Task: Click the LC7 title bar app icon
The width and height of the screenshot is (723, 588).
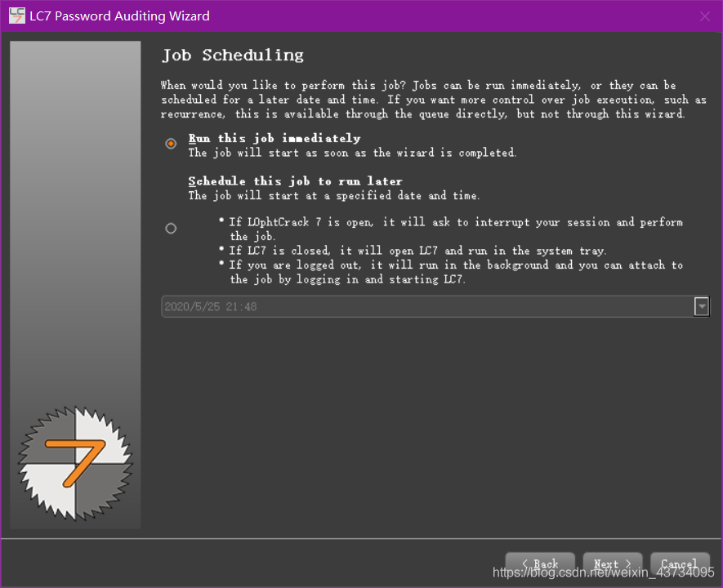Action: [x=17, y=16]
